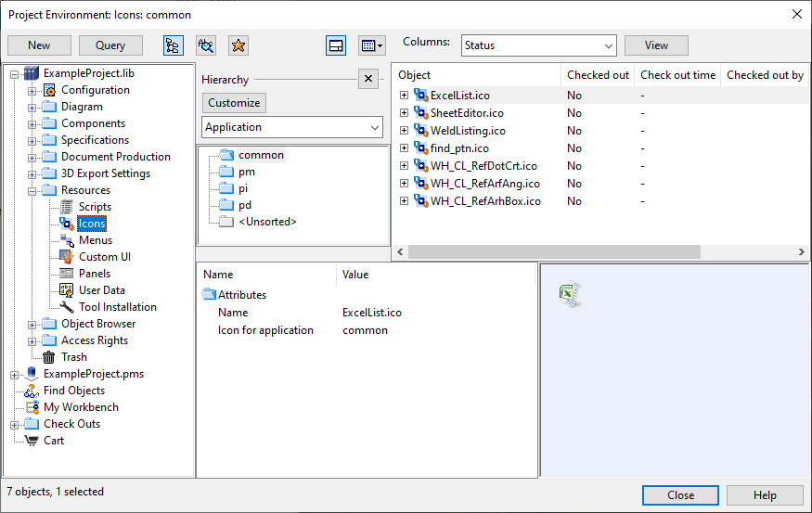
Task: Click the Tool Installation wrench icon
Action: click(x=66, y=307)
